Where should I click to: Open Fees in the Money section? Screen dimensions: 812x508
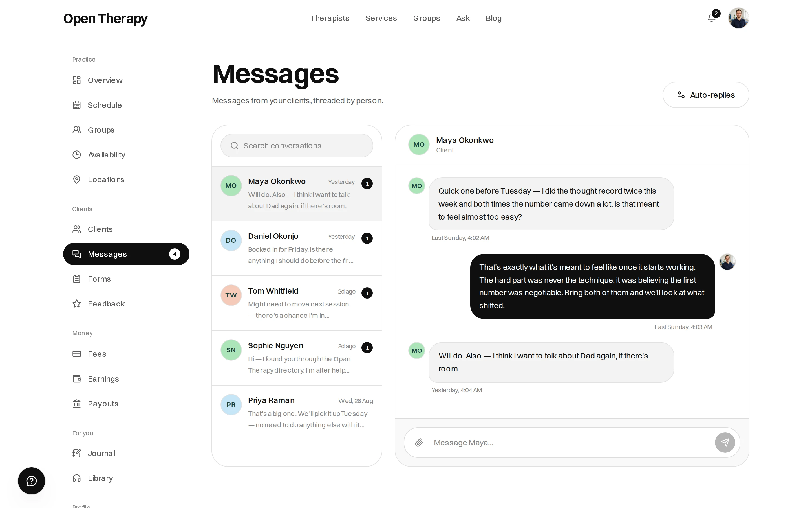(x=126, y=354)
